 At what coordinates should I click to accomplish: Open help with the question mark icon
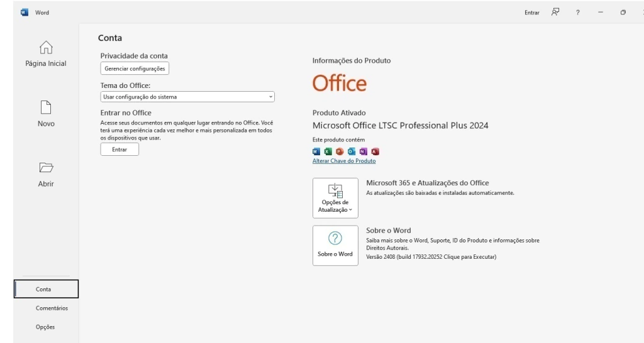click(578, 13)
